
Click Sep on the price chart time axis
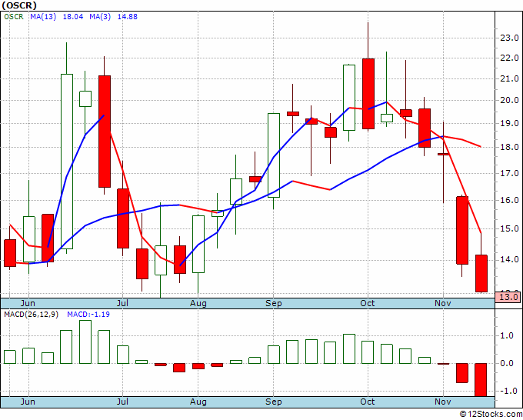tap(274, 303)
